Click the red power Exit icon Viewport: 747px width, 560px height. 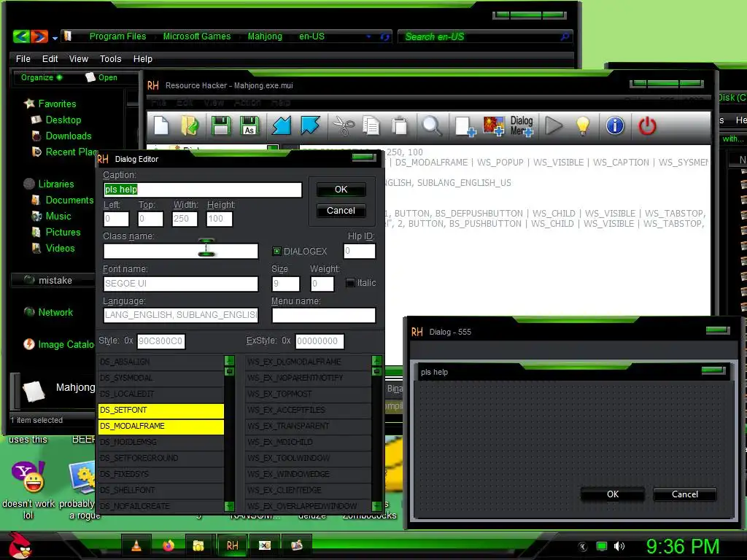[648, 125]
